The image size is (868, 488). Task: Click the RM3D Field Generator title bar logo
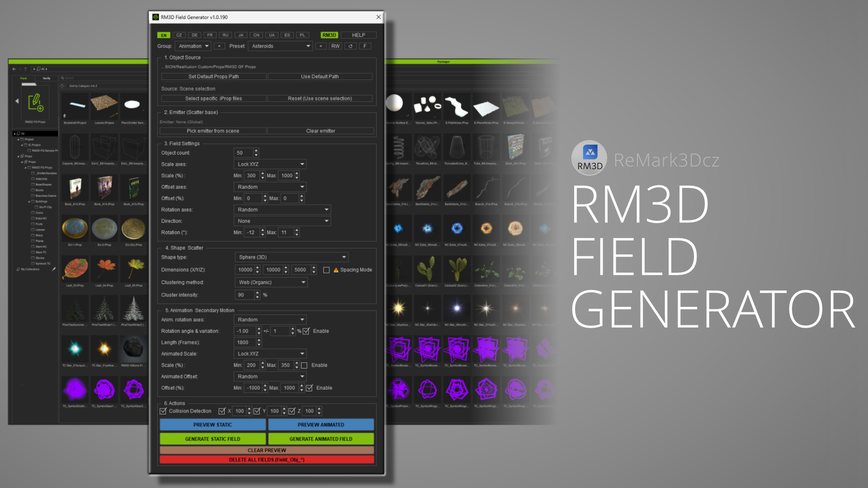156,17
